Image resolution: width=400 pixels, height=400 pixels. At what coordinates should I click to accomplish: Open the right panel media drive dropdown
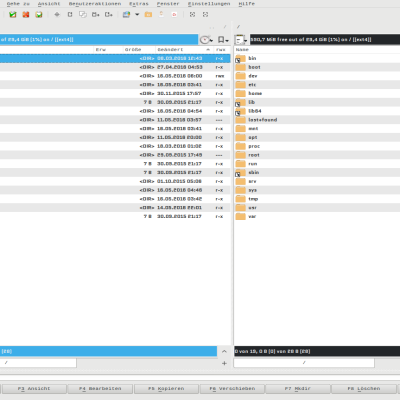241,40
